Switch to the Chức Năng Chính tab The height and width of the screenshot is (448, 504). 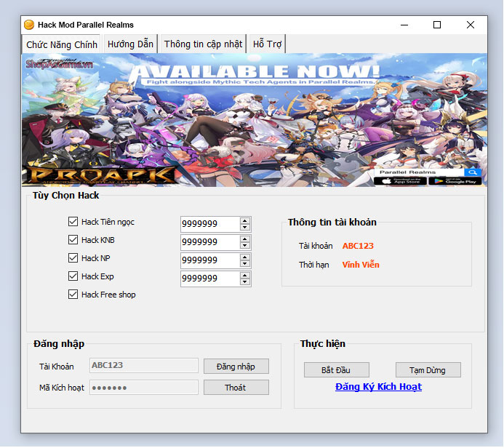click(x=61, y=44)
